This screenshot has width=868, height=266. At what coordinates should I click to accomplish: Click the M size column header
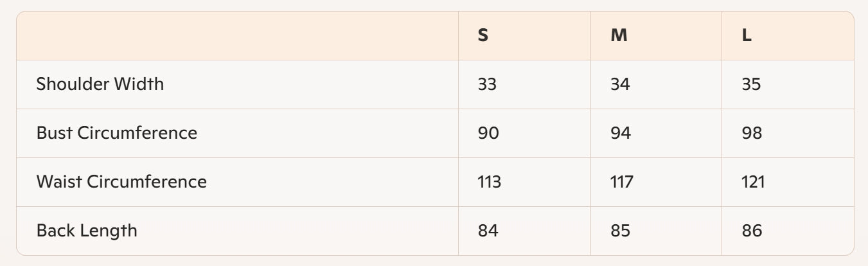pyautogui.click(x=619, y=36)
